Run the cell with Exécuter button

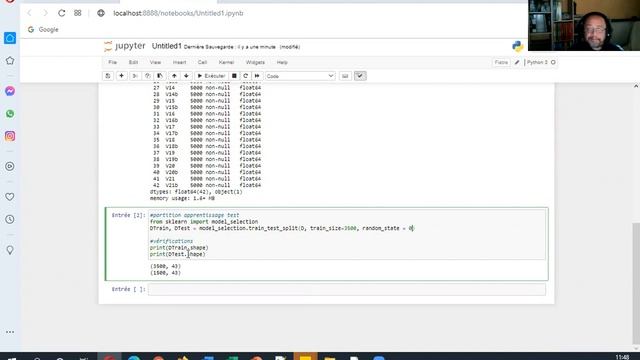click(x=211, y=76)
